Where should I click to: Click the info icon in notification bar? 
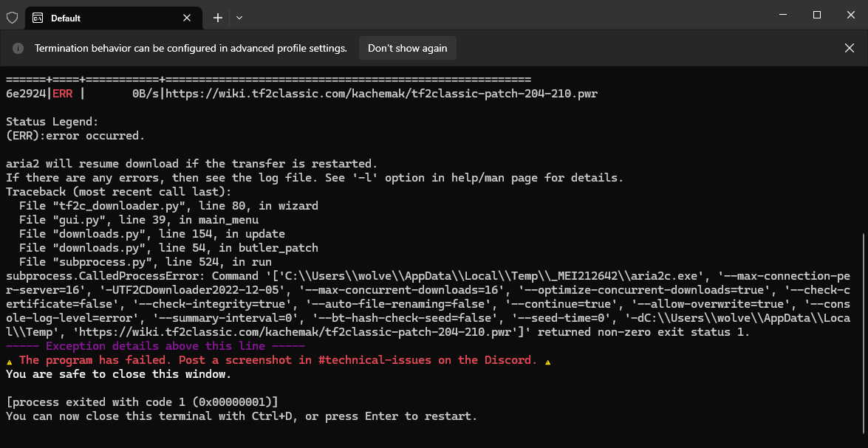click(x=18, y=48)
